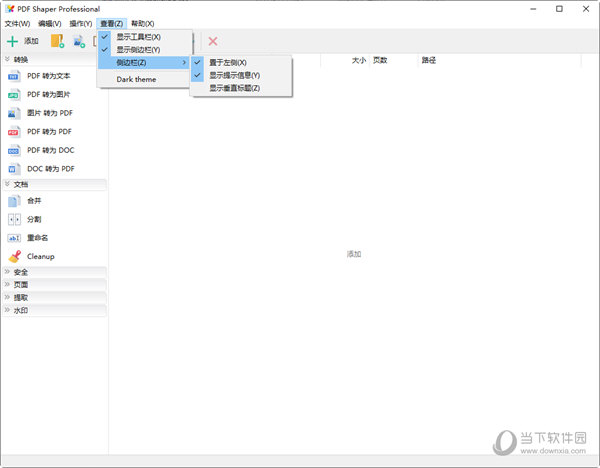Click 添加 placeholder in file list

click(x=354, y=254)
